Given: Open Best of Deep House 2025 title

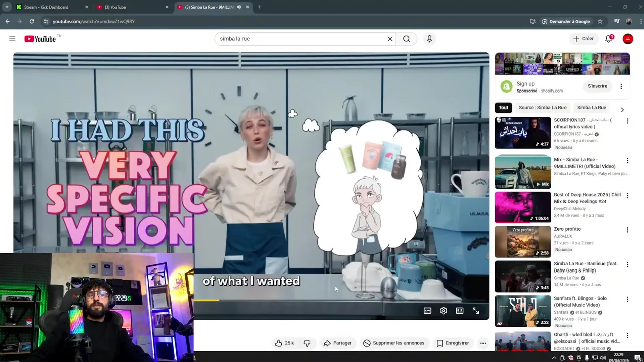Looking at the screenshot, I should pyautogui.click(x=587, y=198).
